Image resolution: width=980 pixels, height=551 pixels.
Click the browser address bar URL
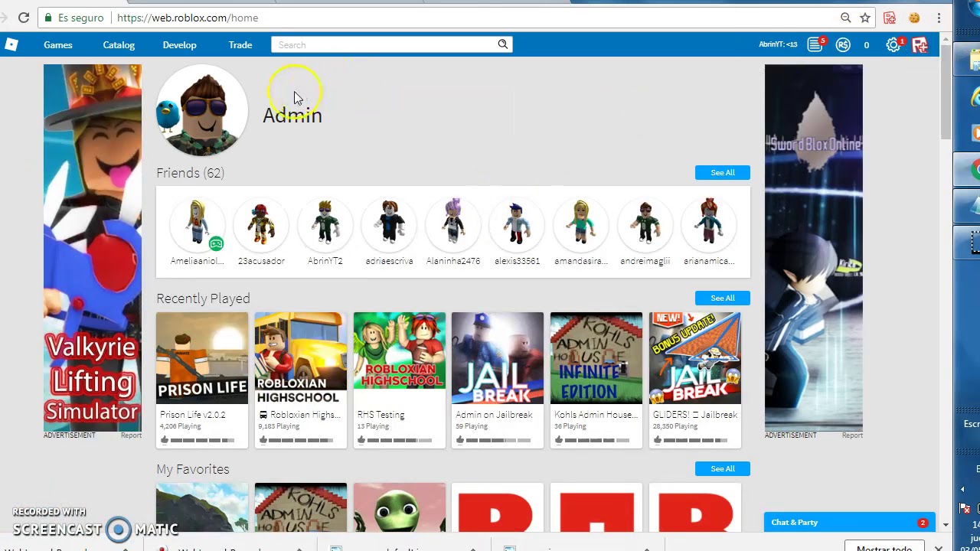coord(188,18)
